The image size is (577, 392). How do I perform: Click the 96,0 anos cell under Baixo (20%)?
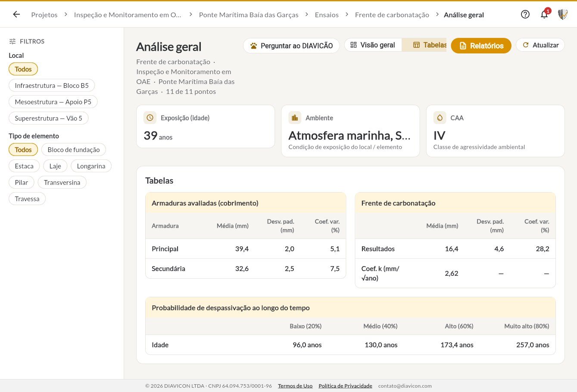tap(307, 345)
